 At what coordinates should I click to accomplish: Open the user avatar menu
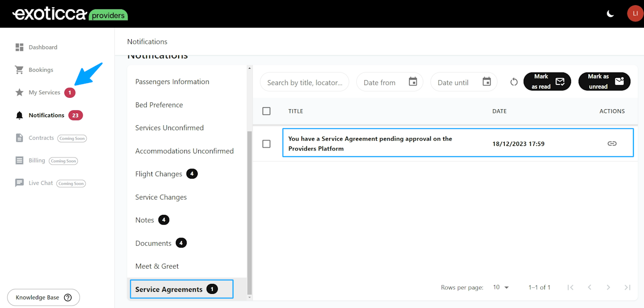click(x=635, y=14)
